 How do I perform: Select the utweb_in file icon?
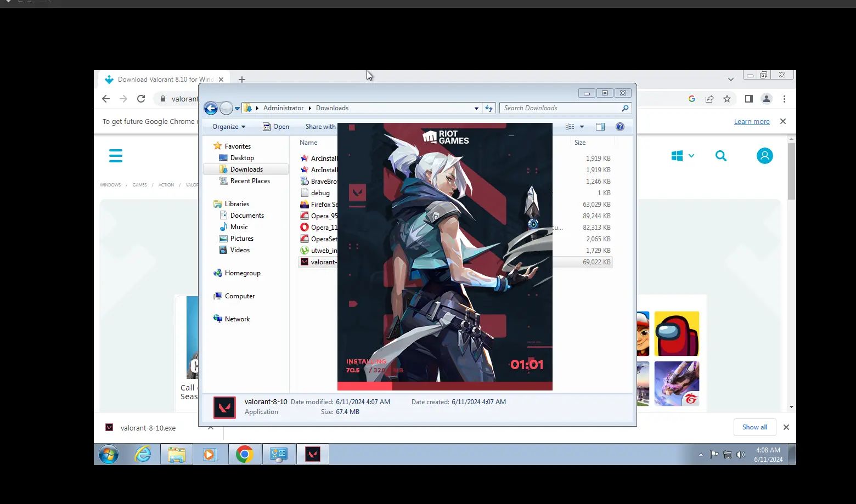coord(305,250)
